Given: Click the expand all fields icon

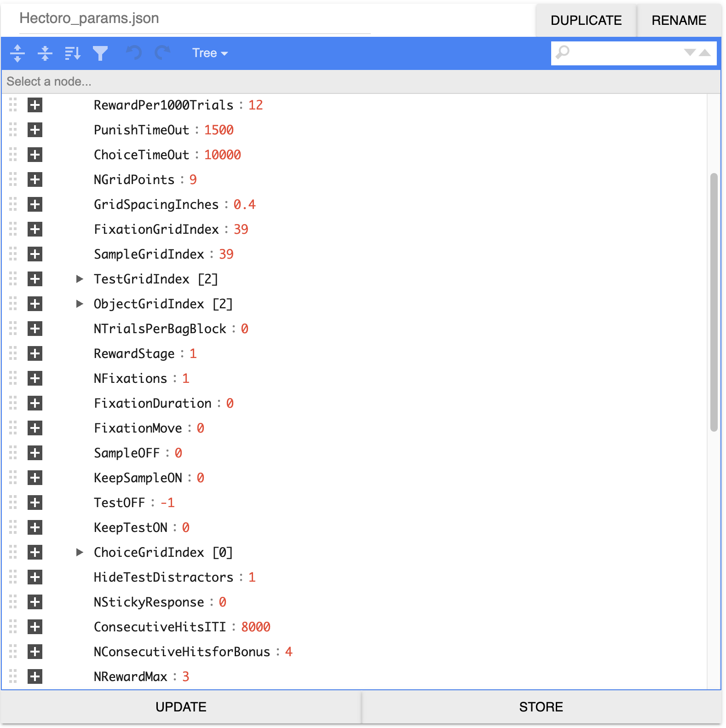Looking at the screenshot, I should [x=17, y=53].
